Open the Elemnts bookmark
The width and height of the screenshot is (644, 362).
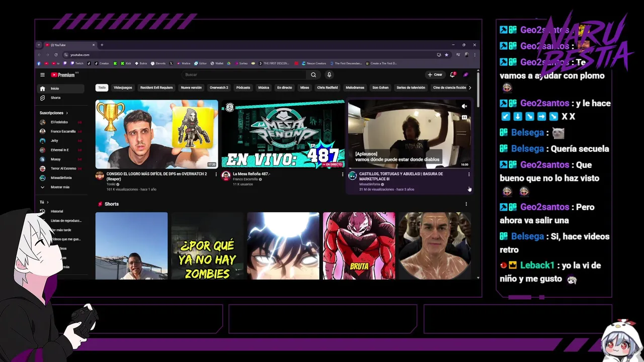coord(158,63)
